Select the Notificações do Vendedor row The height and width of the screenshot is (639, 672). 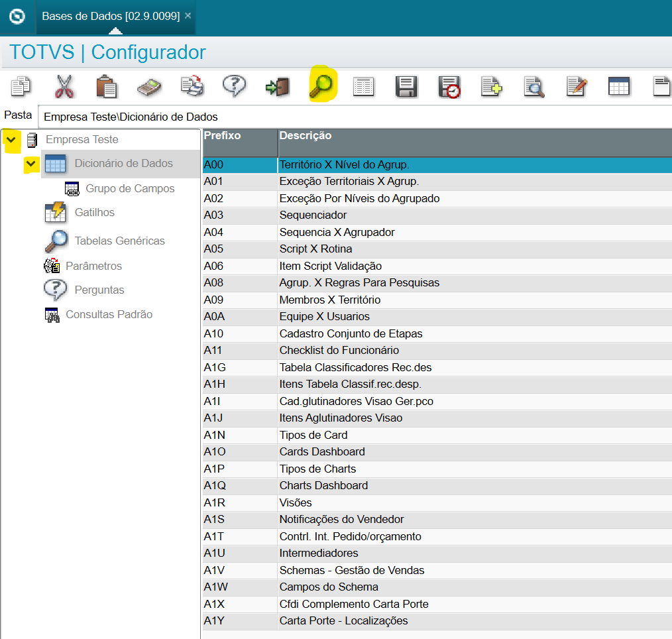tap(437, 520)
